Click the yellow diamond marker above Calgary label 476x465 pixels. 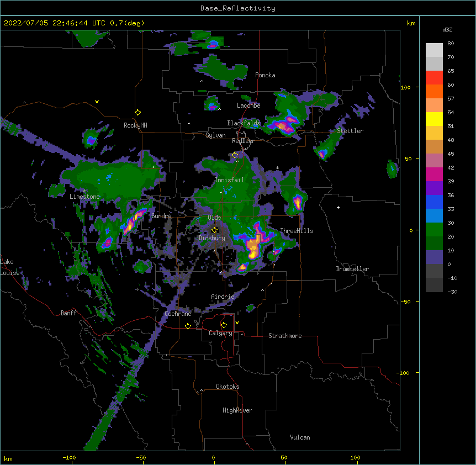(x=224, y=325)
